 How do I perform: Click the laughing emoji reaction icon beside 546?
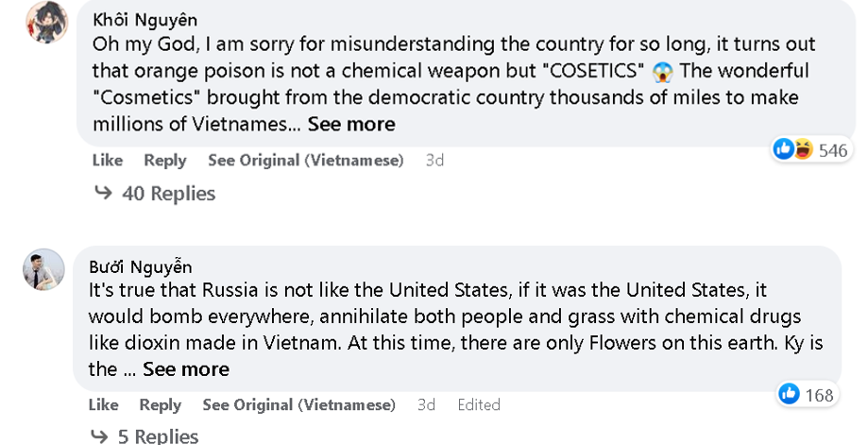(x=802, y=149)
